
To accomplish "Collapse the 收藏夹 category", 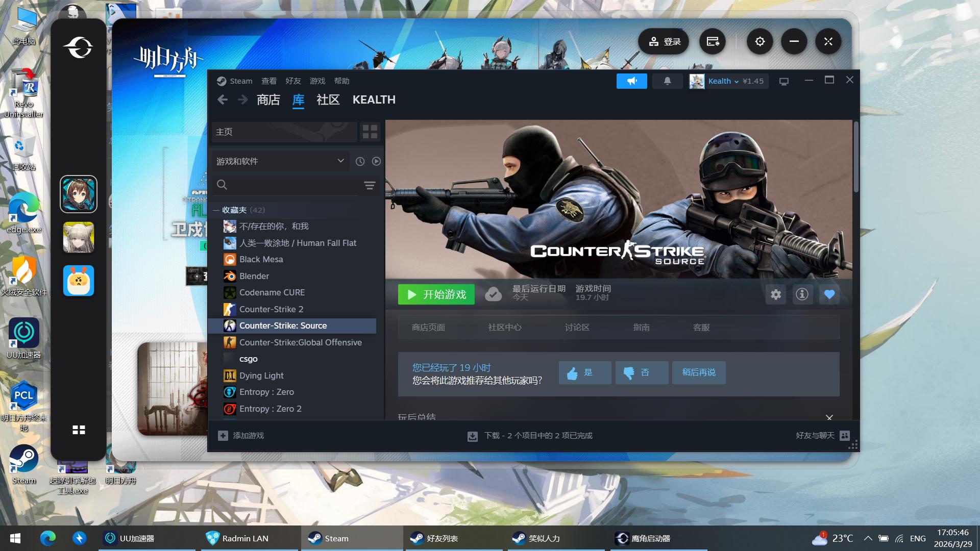I will tap(216, 210).
